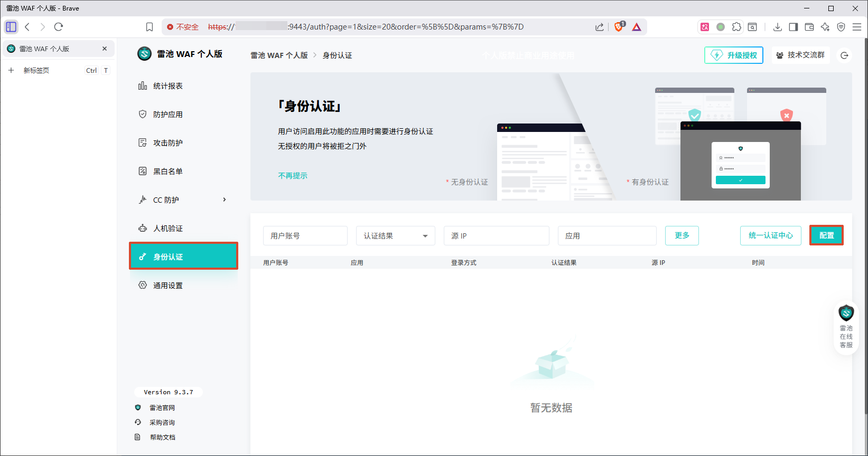Open the 通用设置 menu item
This screenshot has height=456, width=868.
[183, 286]
